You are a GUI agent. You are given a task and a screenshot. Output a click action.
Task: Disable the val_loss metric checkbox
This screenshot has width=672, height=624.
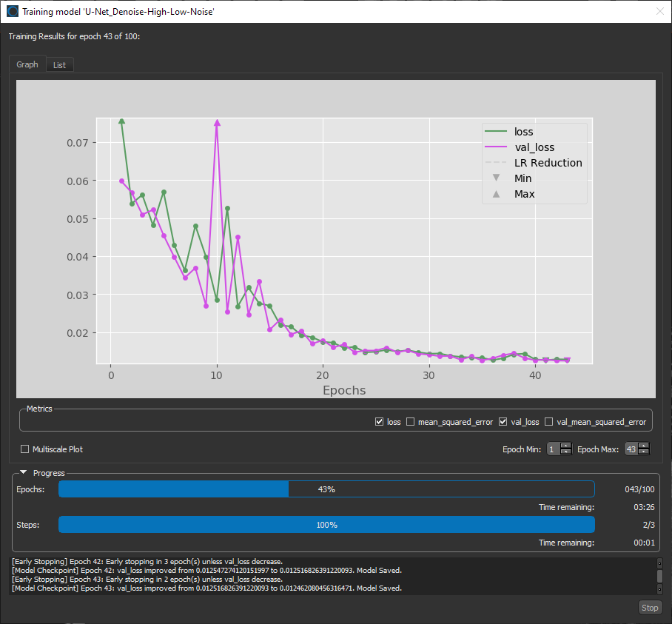tap(503, 422)
